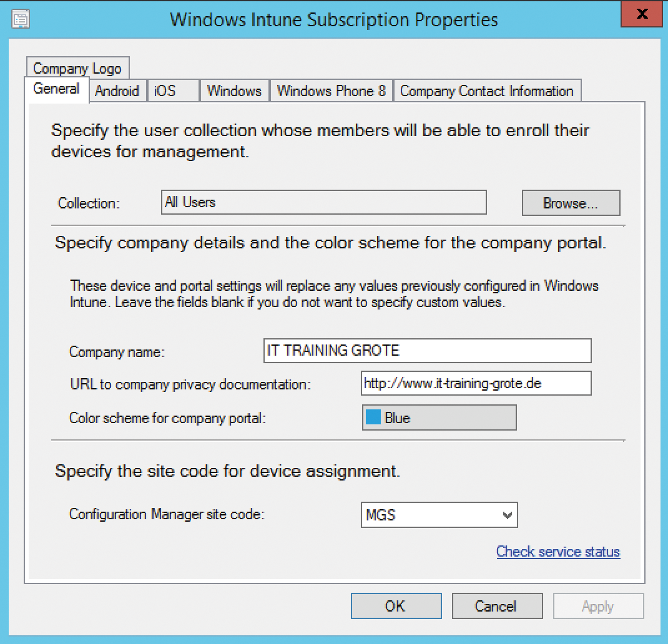View the Company Contact Information tab
The width and height of the screenshot is (668, 644).
(x=486, y=91)
